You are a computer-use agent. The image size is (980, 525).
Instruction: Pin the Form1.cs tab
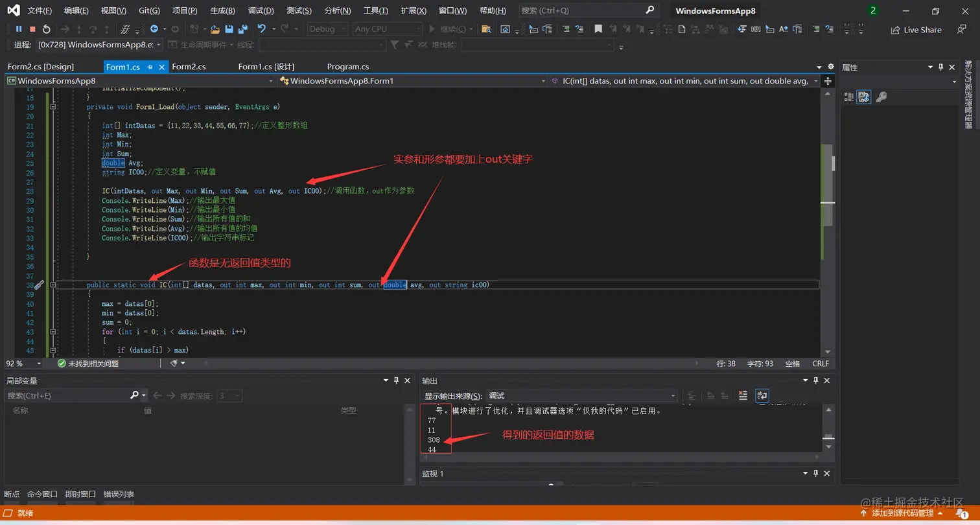pyautogui.click(x=150, y=67)
